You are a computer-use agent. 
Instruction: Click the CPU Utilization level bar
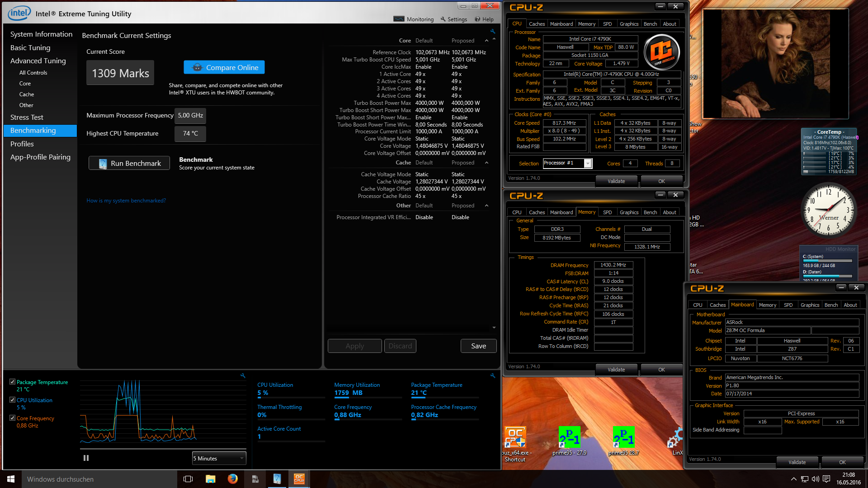291,398
